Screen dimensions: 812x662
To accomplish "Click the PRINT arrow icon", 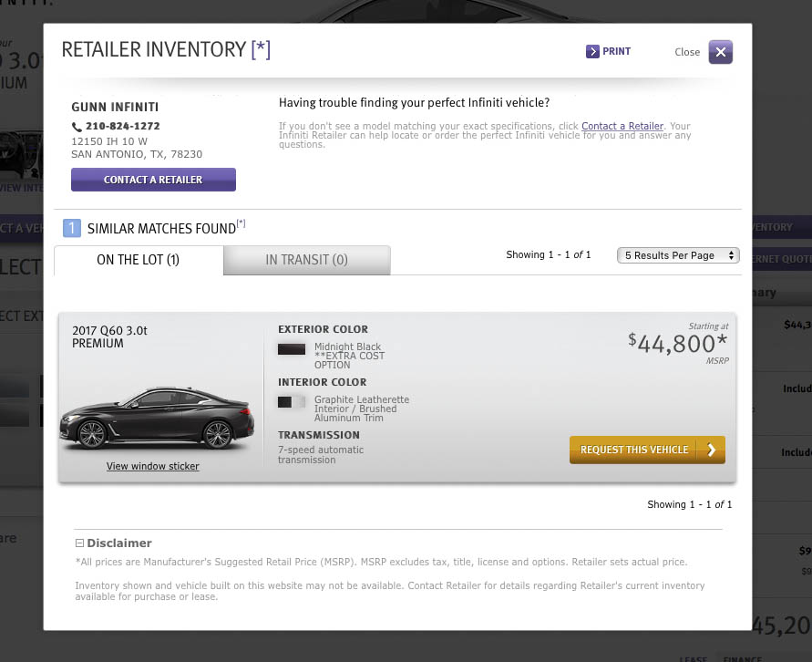I will [x=592, y=51].
